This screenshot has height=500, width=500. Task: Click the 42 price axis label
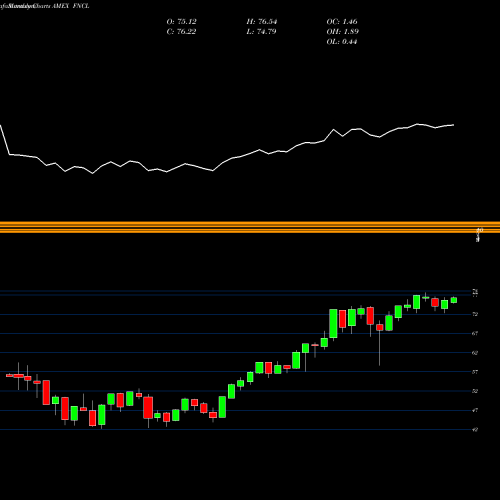point(475,429)
